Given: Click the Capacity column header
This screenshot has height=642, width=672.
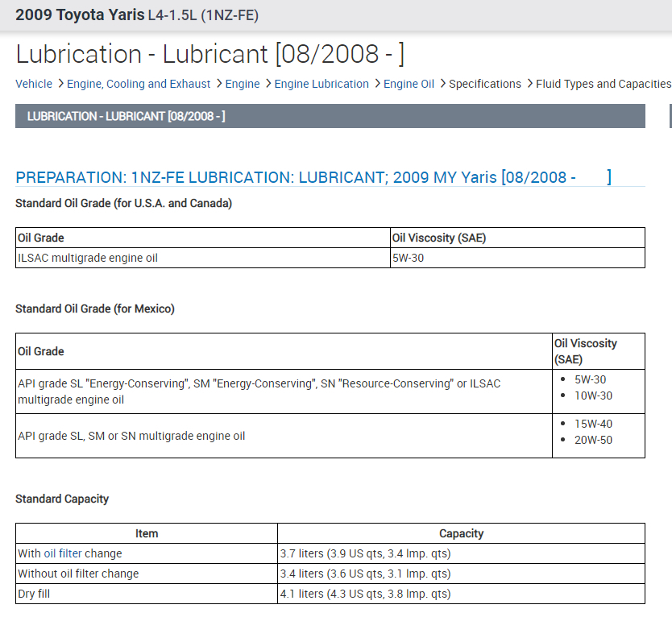Looking at the screenshot, I should (461, 533).
